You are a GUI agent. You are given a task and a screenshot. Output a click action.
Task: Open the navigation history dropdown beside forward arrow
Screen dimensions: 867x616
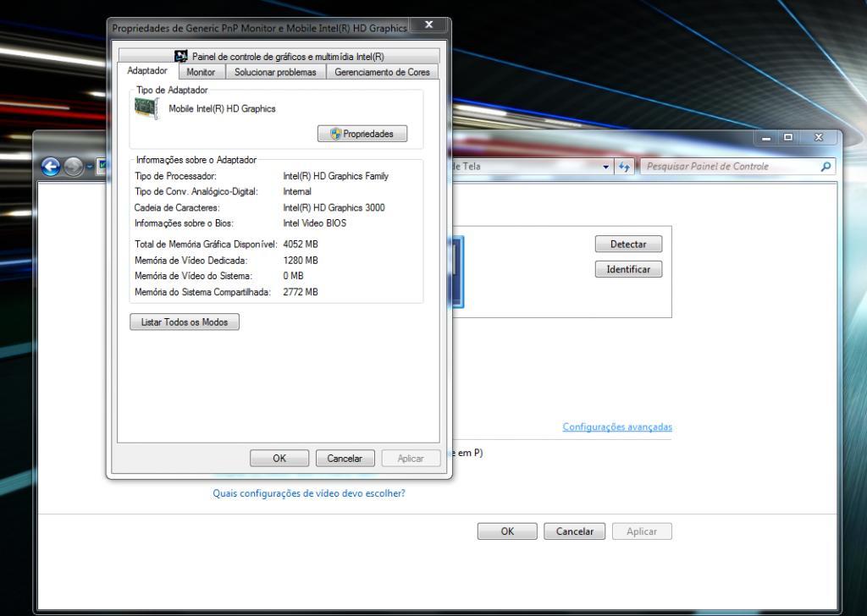pyautogui.click(x=90, y=167)
